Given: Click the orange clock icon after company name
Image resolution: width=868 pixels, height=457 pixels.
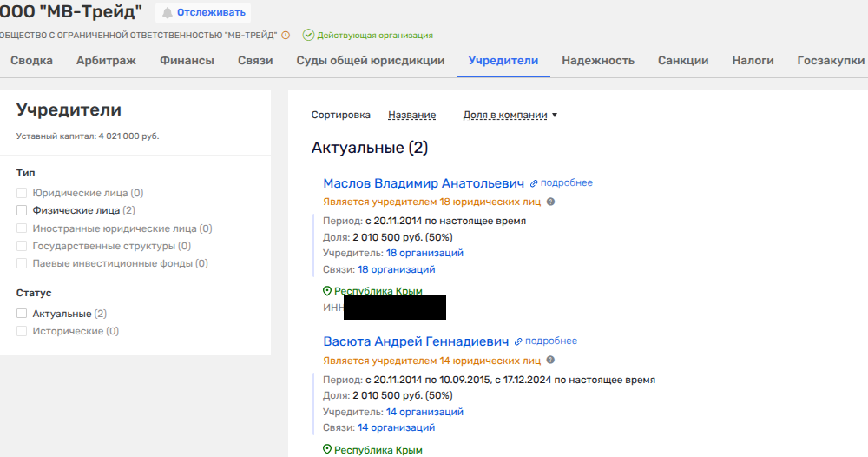Looking at the screenshot, I should tap(286, 36).
